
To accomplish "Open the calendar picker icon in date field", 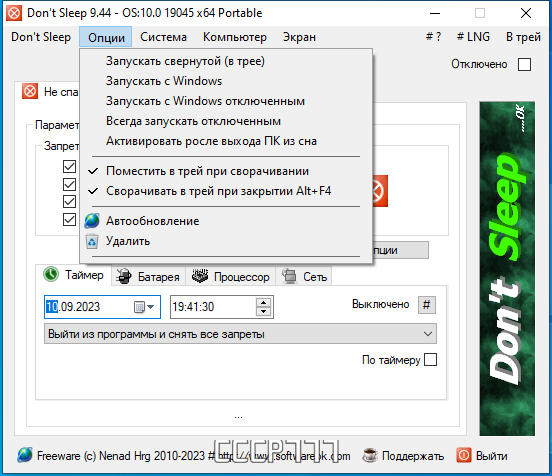I will click(139, 307).
